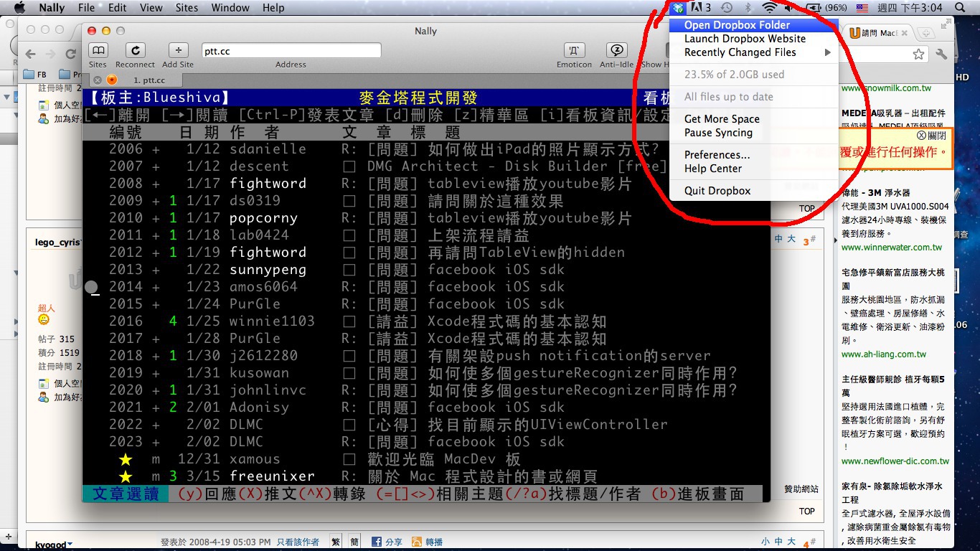The height and width of the screenshot is (551, 980).
Task: Open the US flag input source menu
Action: (x=862, y=8)
